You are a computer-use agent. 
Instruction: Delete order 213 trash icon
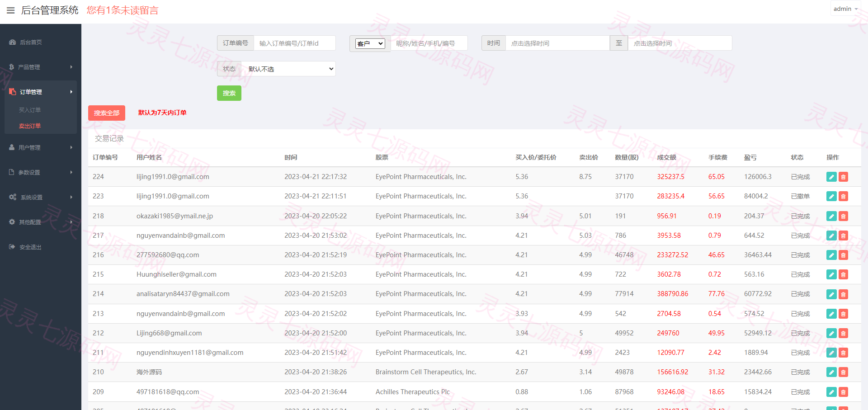pyautogui.click(x=843, y=314)
